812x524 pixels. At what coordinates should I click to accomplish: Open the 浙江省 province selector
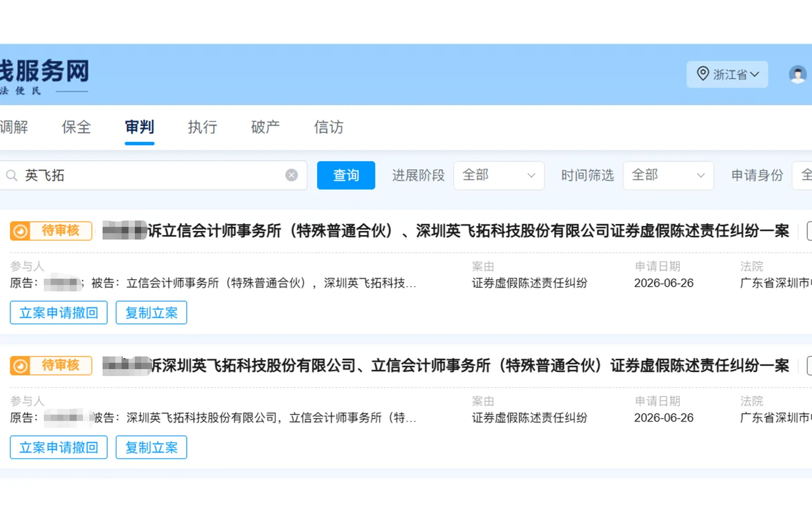coord(727,74)
